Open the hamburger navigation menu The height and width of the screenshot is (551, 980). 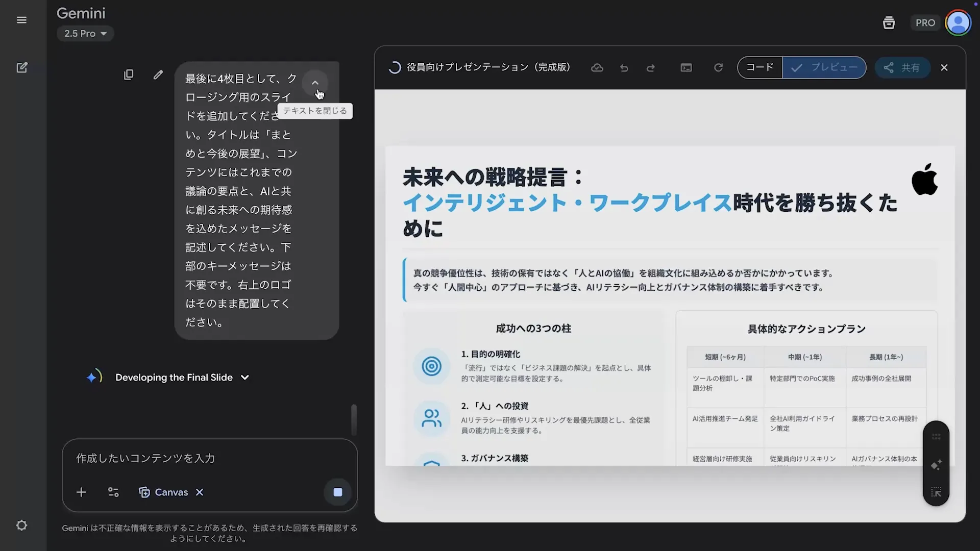[x=21, y=20]
